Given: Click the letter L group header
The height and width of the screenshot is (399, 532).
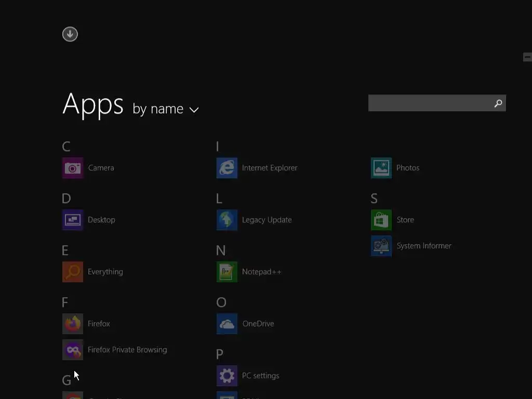Looking at the screenshot, I should pos(219,198).
